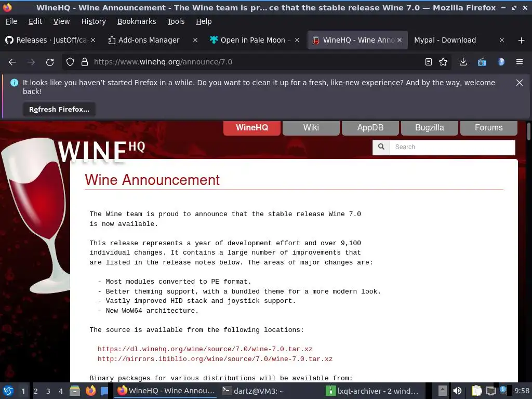The height and width of the screenshot is (399, 532).
Task: Switch to the Add-ons Manager tab
Action: pyautogui.click(x=149, y=40)
